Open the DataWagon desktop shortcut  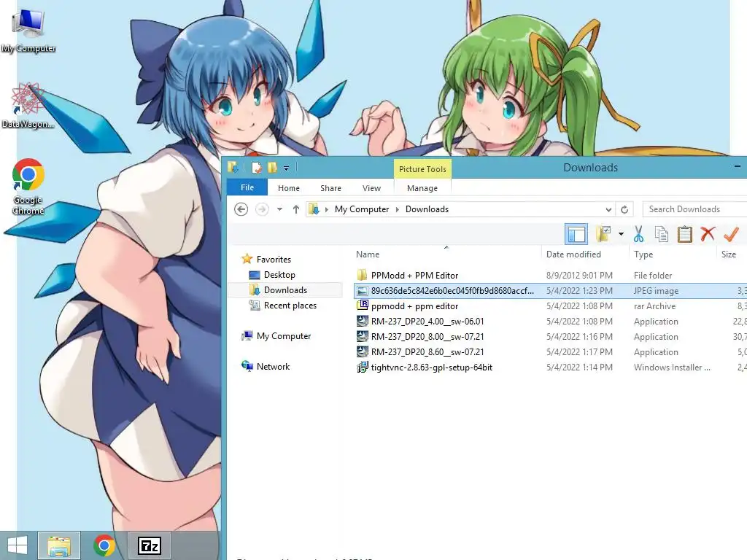click(28, 106)
